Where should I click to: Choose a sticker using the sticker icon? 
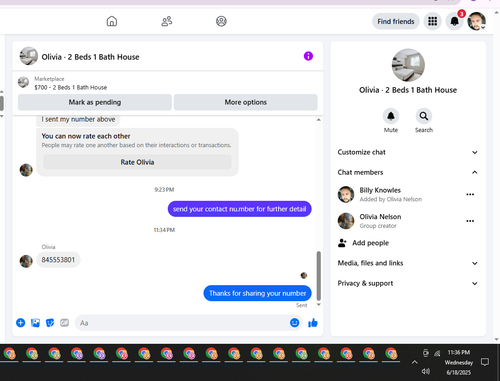click(x=50, y=323)
